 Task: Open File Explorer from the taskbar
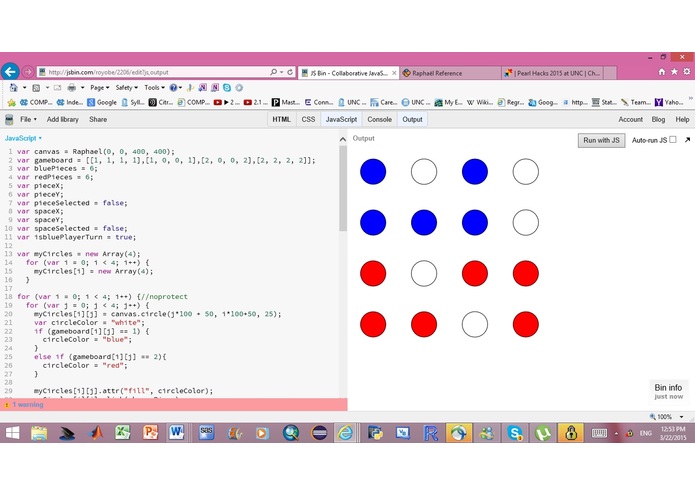tap(39, 433)
